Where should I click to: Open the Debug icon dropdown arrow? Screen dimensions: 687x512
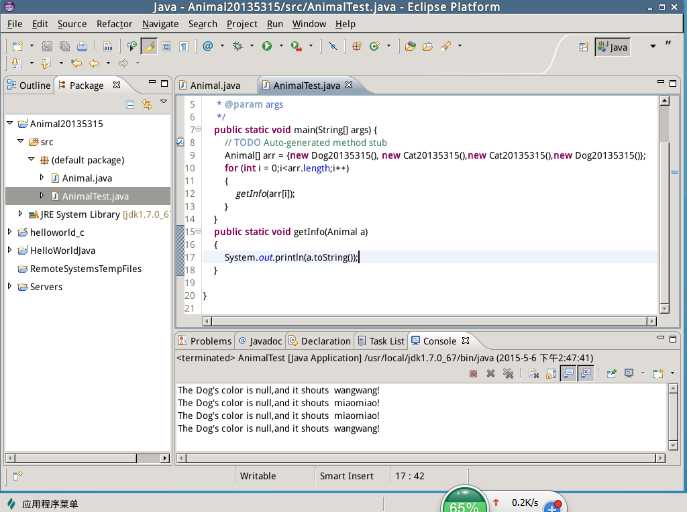pos(252,46)
